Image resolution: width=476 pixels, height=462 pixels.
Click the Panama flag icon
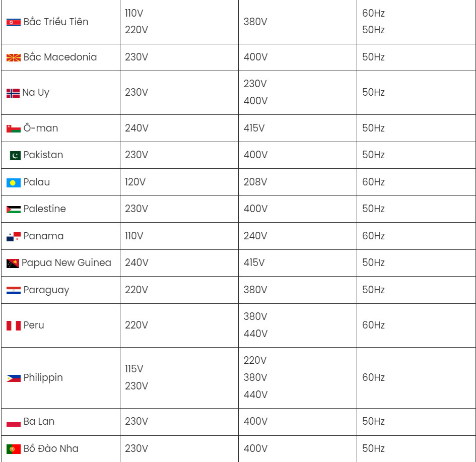[14, 236]
